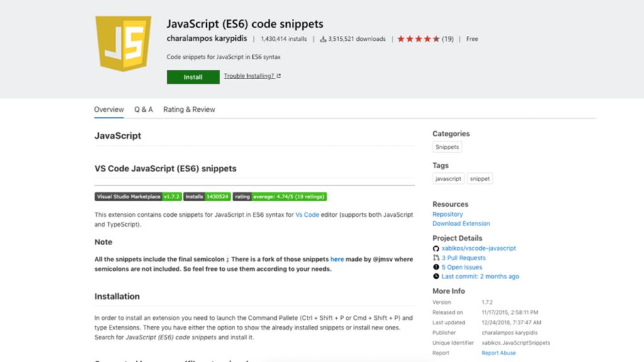Click the pull request icon

pos(436,258)
